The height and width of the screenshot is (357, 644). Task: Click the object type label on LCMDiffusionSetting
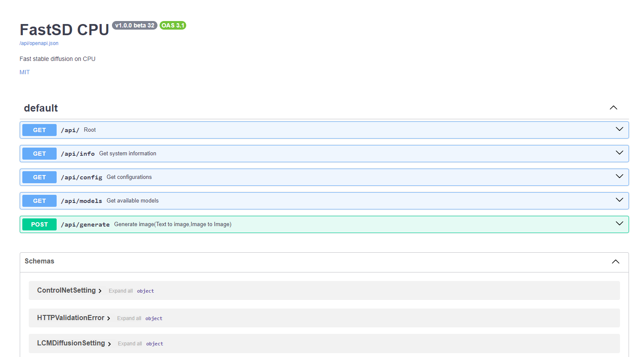[154, 344]
